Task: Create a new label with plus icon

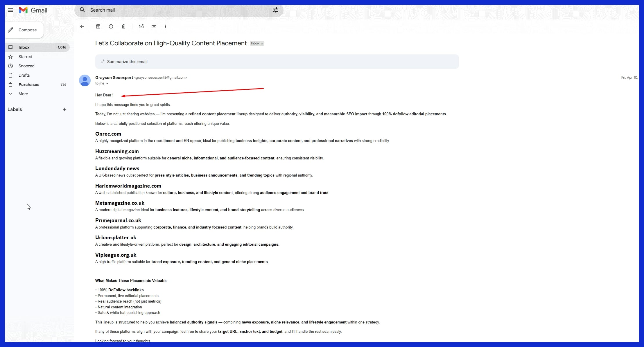Action: tap(64, 109)
